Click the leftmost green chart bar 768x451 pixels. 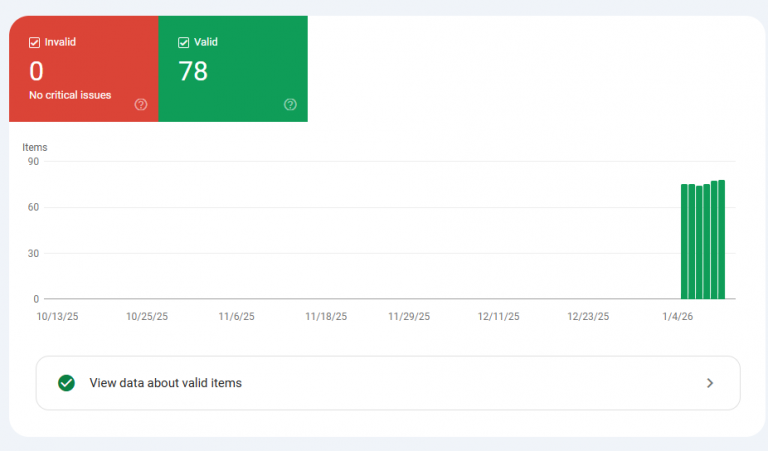684,241
